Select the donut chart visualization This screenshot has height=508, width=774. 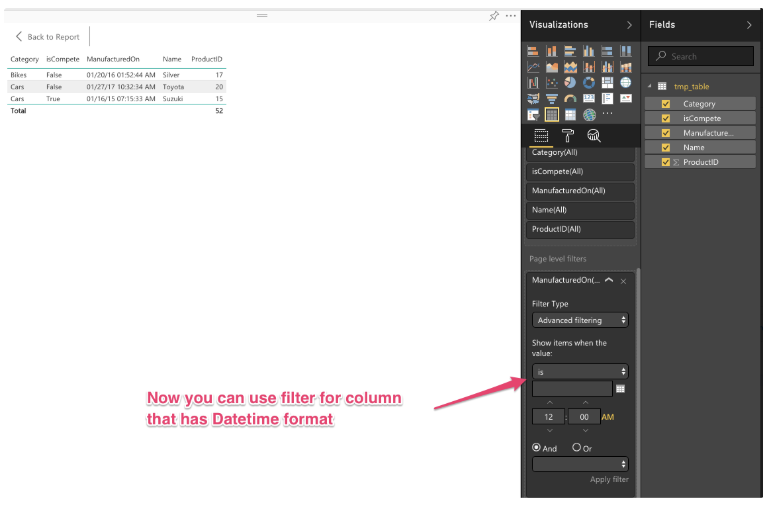click(x=588, y=83)
